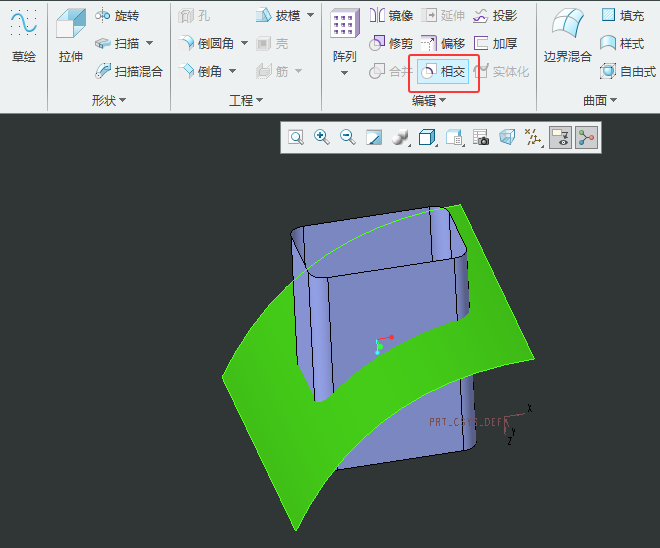Open 阵列 pattern dropdown arrow
The height and width of the screenshot is (548, 660).
(x=344, y=73)
